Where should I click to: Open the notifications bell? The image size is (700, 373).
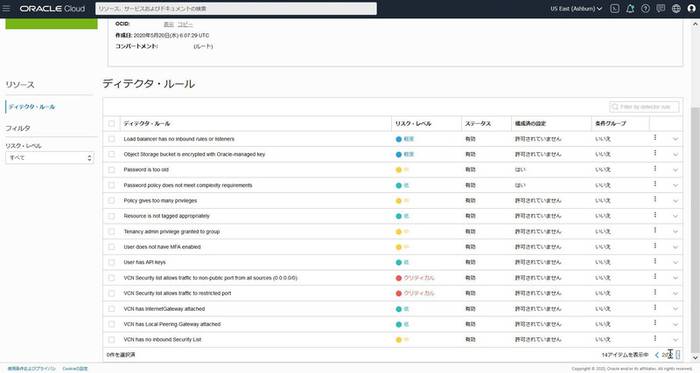pos(630,8)
